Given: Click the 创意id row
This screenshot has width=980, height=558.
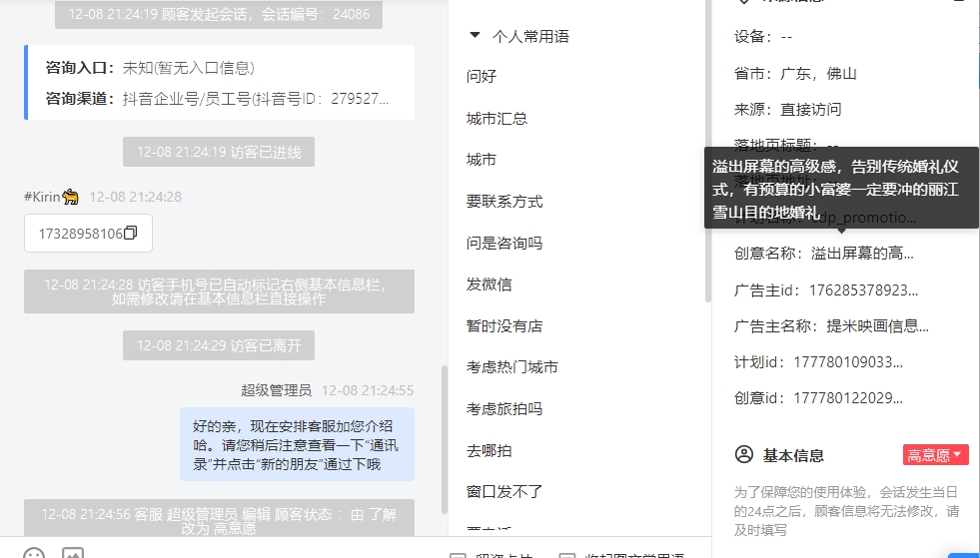Looking at the screenshot, I should (818, 397).
